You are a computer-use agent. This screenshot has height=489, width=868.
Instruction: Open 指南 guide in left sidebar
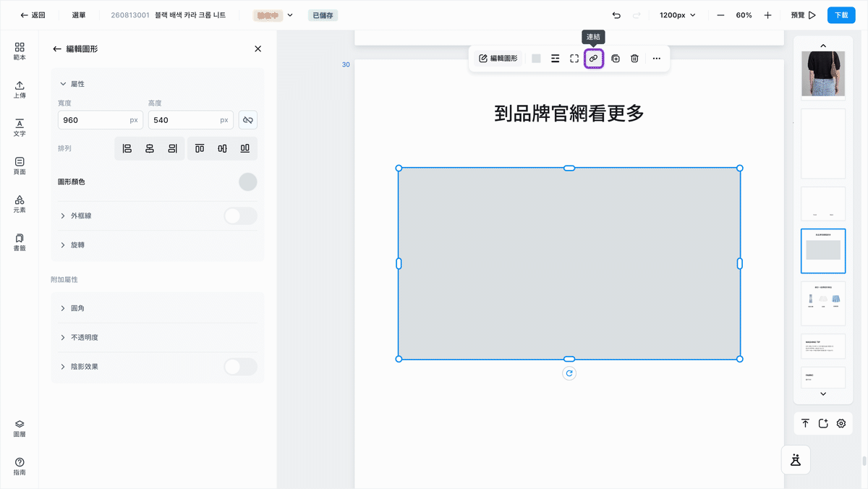coord(20,467)
